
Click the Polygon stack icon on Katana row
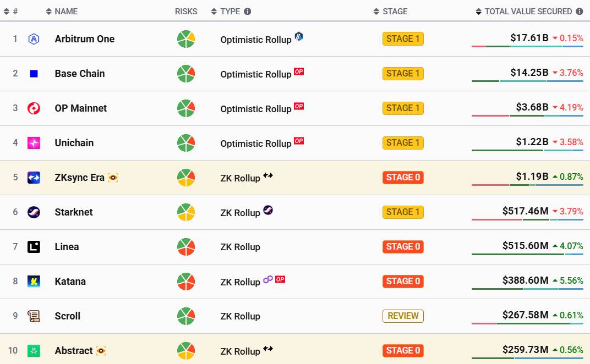click(x=268, y=279)
